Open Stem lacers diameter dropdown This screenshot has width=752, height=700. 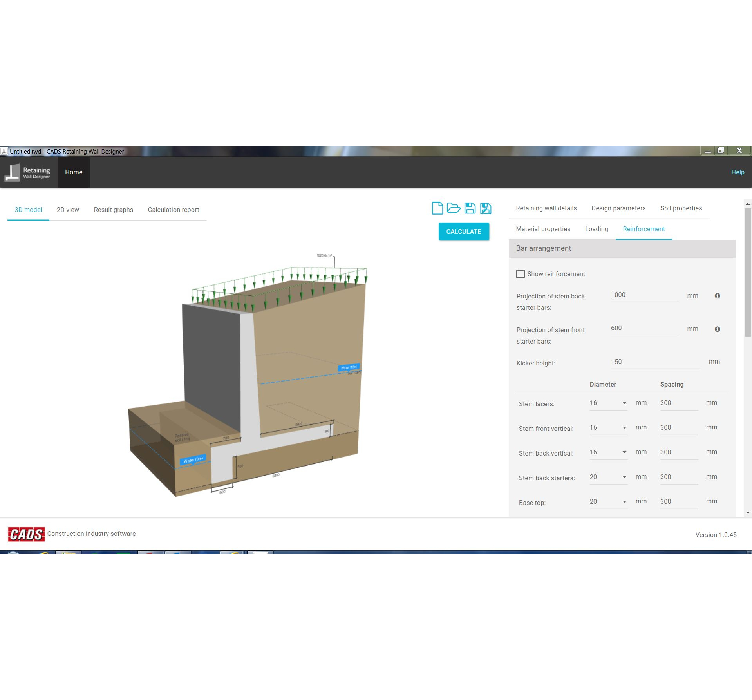608,403
